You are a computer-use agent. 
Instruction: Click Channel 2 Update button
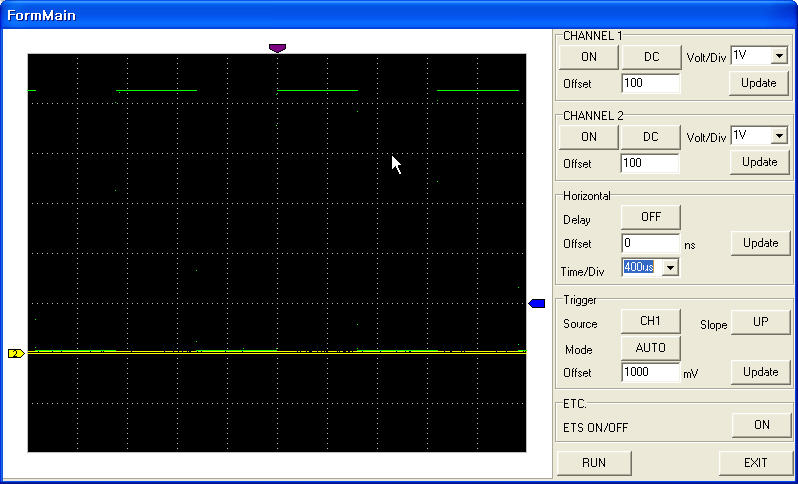click(x=759, y=162)
